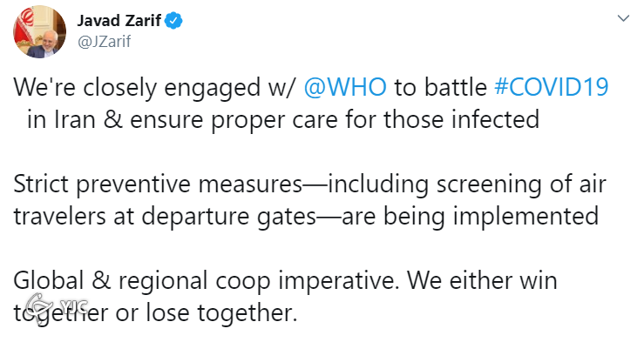Click the Iranian flag in the avatar

22,28
